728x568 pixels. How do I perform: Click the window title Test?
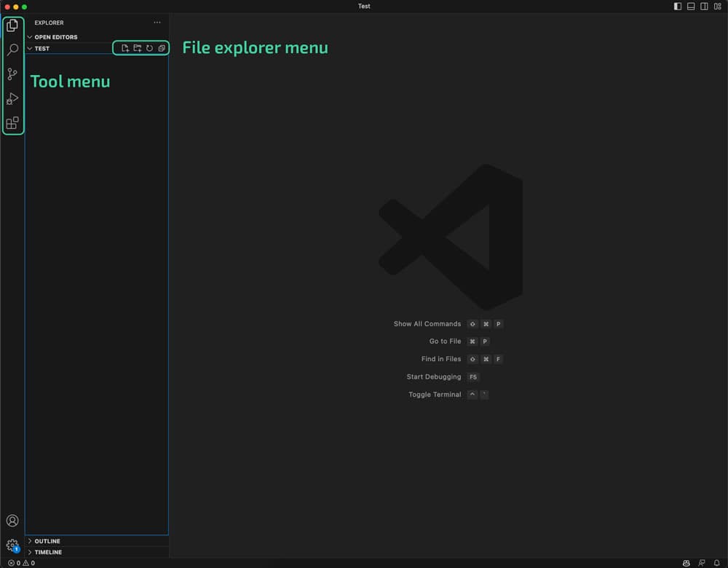(364, 6)
